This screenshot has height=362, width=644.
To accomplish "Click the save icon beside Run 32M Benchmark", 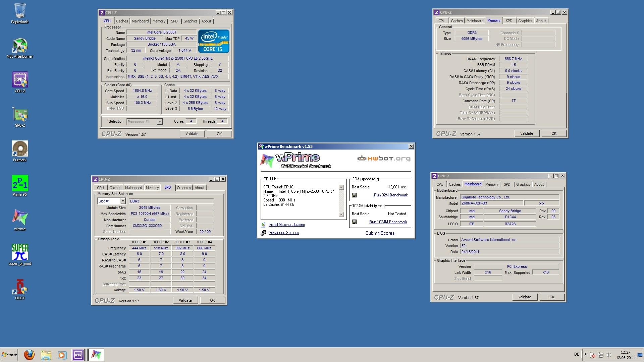I will coord(354,195).
